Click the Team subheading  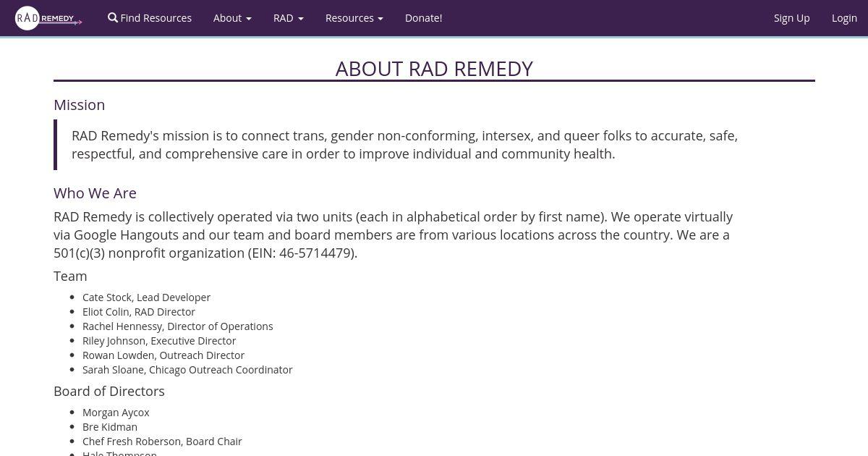tap(70, 276)
